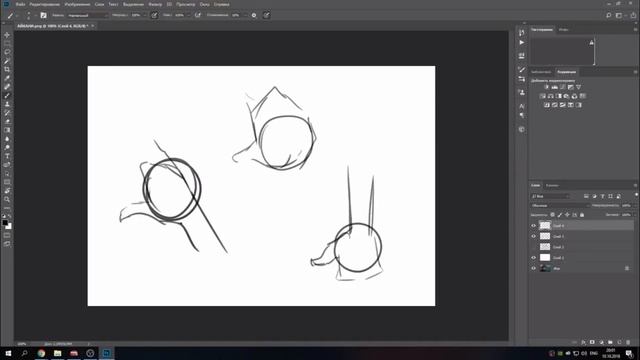Screen dimensions: 640x360
Task: Open the brush Mode dropdown
Action: point(88,15)
